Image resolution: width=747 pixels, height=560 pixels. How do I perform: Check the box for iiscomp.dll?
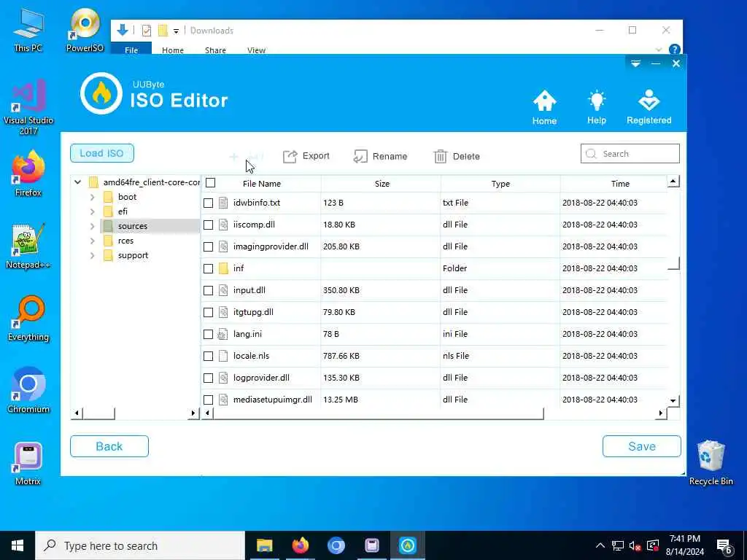208,225
